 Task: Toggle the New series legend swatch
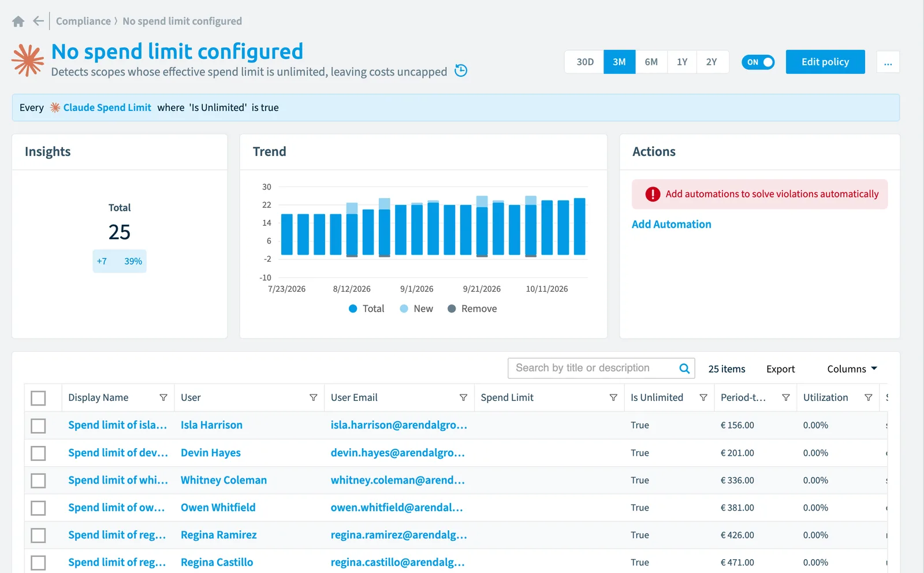tap(404, 309)
